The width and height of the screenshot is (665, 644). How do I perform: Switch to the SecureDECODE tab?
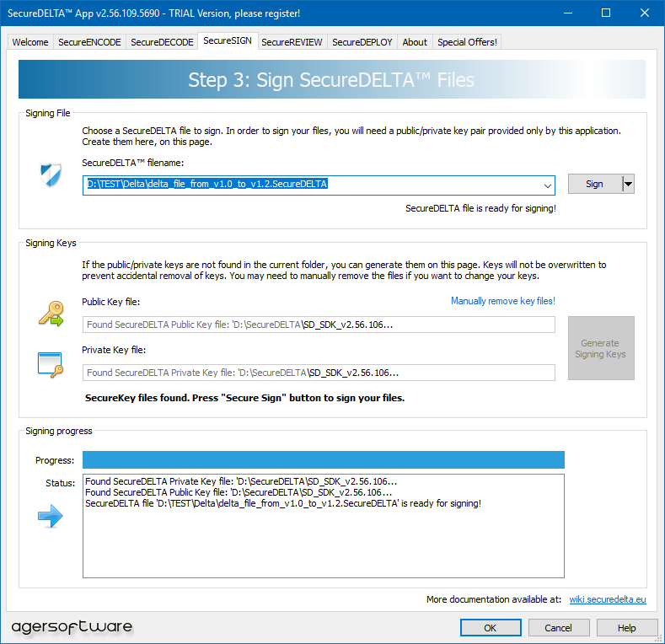pos(162,42)
